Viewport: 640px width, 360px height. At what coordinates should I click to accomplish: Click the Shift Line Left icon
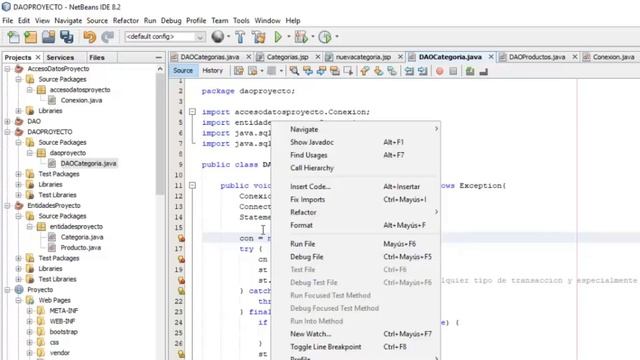tap(409, 71)
